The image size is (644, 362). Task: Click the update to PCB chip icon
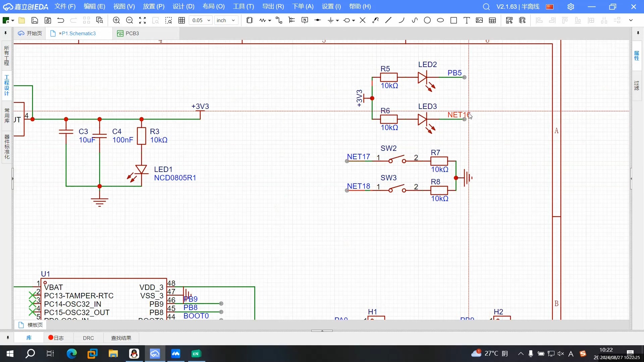tap(522, 20)
